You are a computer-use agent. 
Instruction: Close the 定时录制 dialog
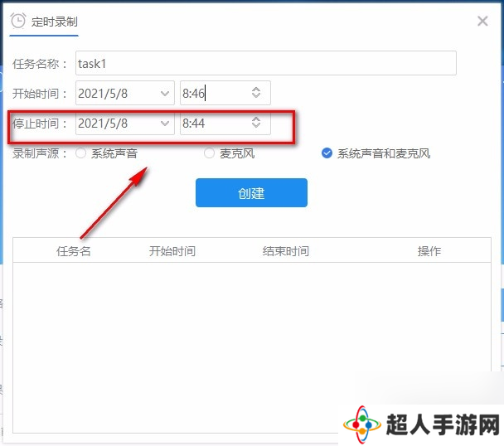[482, 22]
